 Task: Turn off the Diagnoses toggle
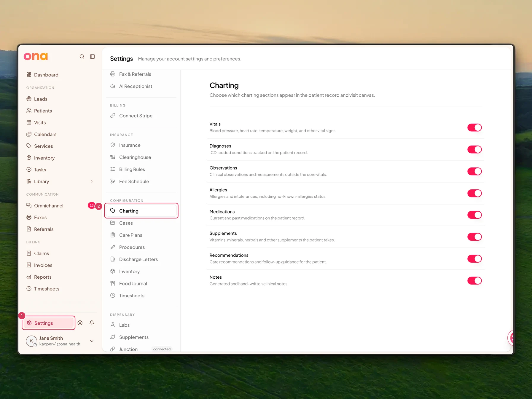point(474,149)
